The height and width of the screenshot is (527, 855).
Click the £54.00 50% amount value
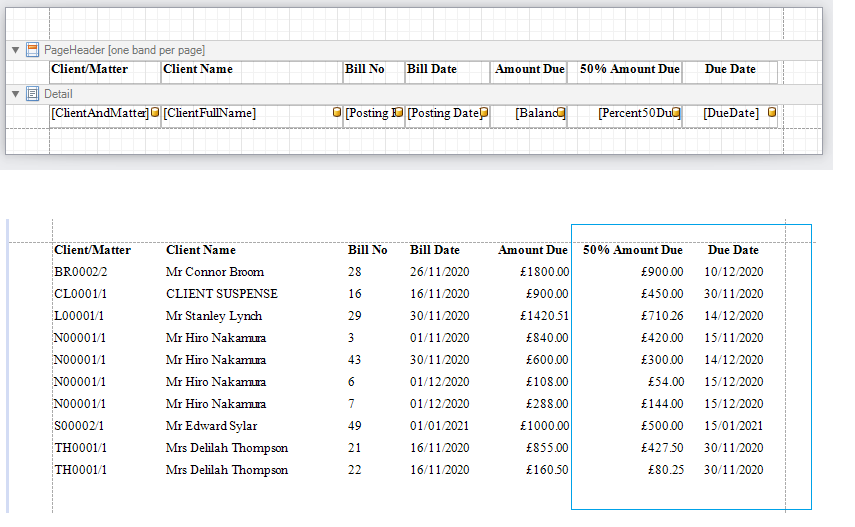(x=666, y=382)
